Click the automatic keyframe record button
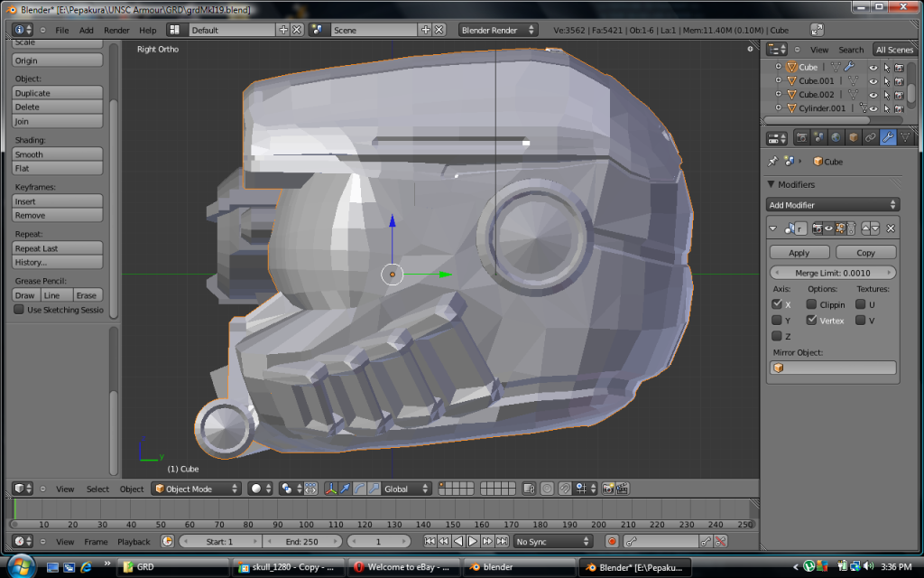 tap(612, 541)
